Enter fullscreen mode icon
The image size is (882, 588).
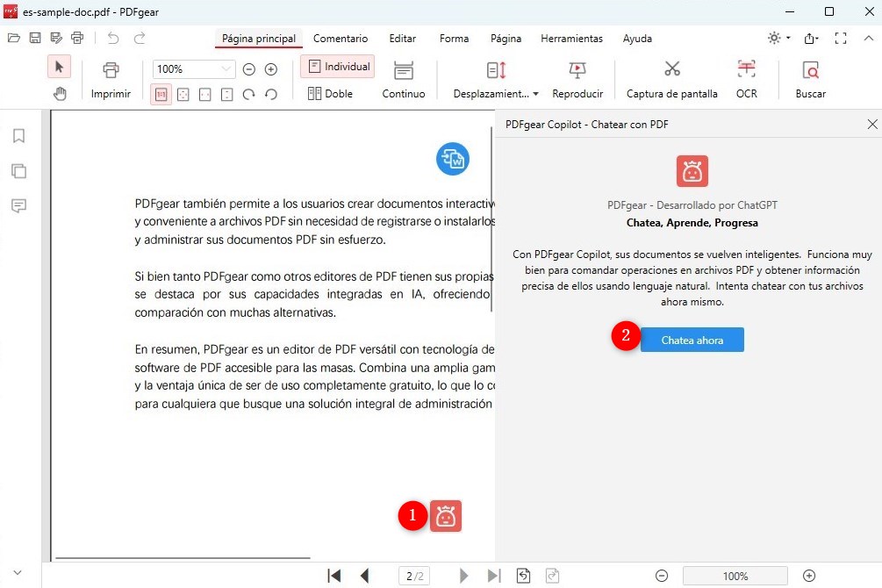click(841, 39)
